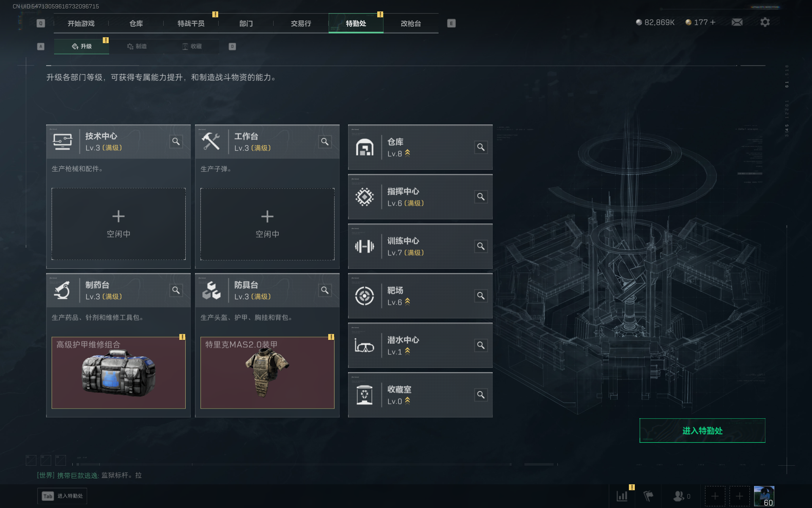Add a teammate via first plus slot
Screen dimensions: 812x508
coord(715,496)
